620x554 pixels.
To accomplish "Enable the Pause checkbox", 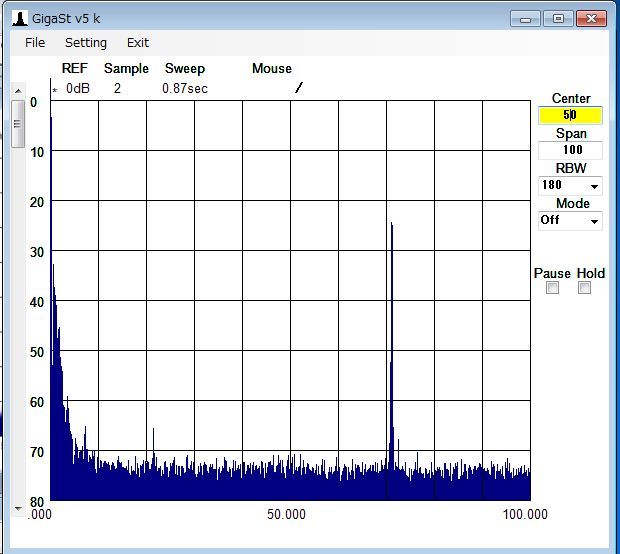I will (x=552, y=287).
